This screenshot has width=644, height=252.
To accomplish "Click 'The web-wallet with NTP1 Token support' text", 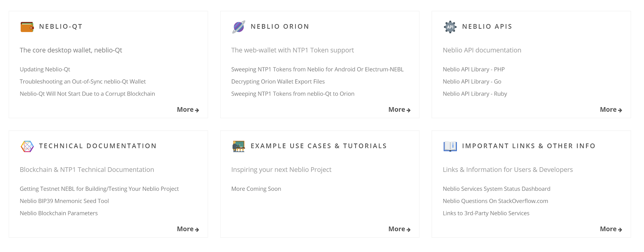I will (293, 50).
